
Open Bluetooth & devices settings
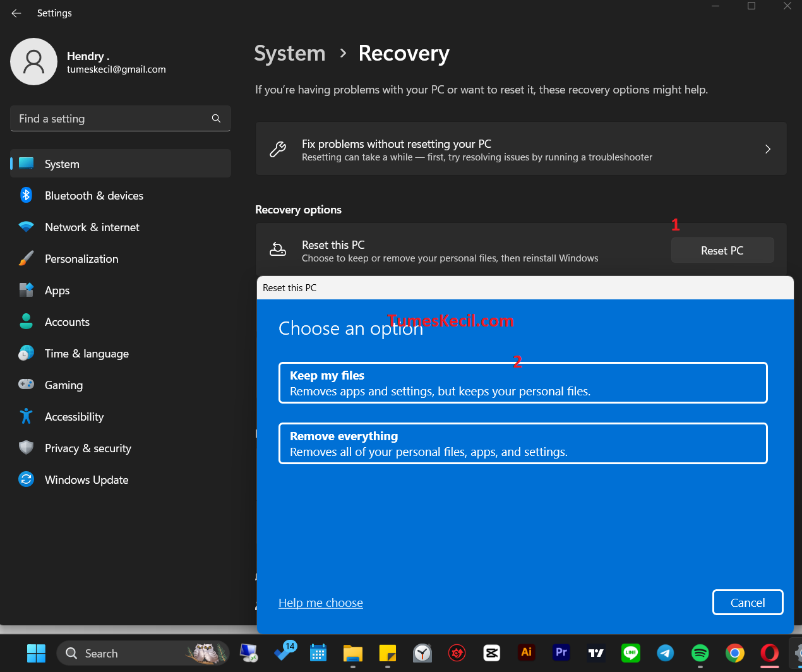(93, 195)
